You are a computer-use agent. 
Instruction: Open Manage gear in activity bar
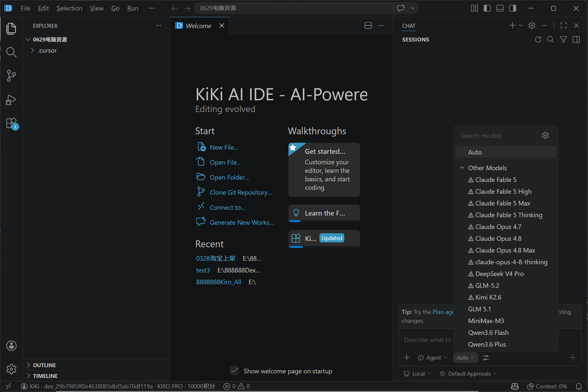tap(11, 369)
